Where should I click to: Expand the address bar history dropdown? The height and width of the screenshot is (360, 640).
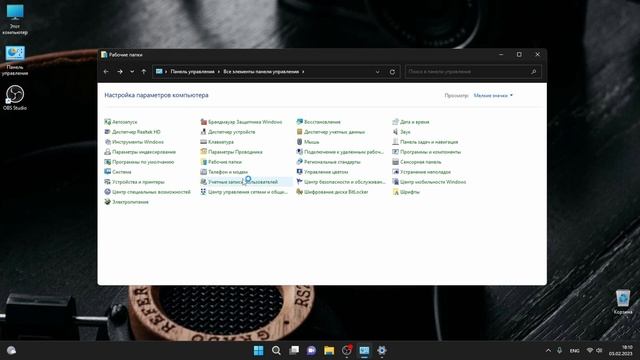(x=378, y=72)
